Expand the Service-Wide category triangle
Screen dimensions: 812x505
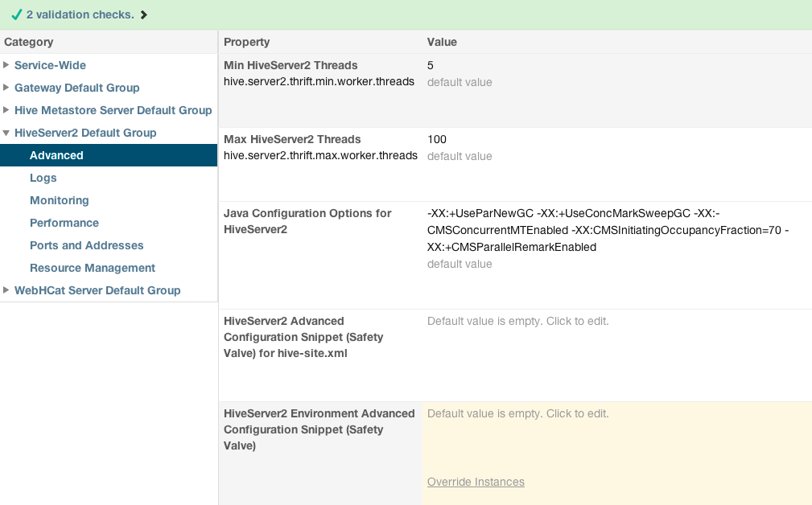tap(6, 64)
